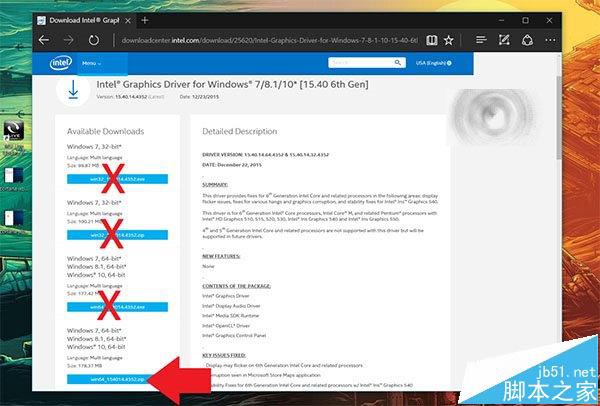Click the Intel® Graphics Control Panel line
The width and height of the screenshot is (600, 406).
pyautogui.click(x=234, y=336)
